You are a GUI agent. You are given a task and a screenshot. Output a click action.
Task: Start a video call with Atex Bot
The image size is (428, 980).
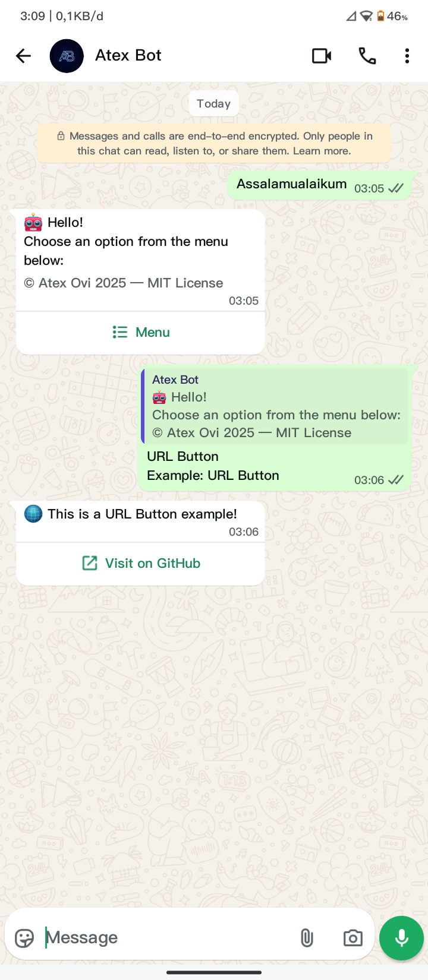(x=322, y=56)
